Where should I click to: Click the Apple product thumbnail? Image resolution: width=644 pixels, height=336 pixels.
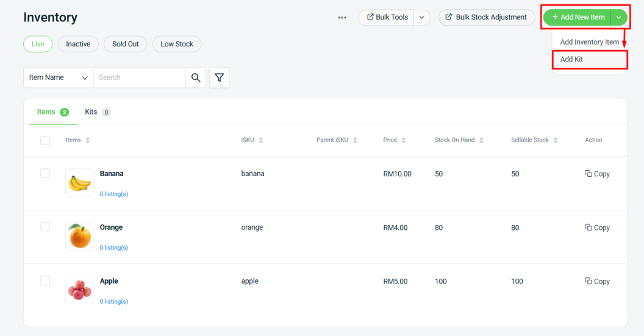(x=79, y=290)
